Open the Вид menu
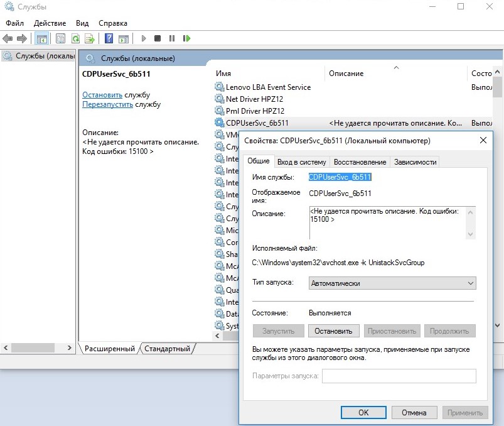 82,23
